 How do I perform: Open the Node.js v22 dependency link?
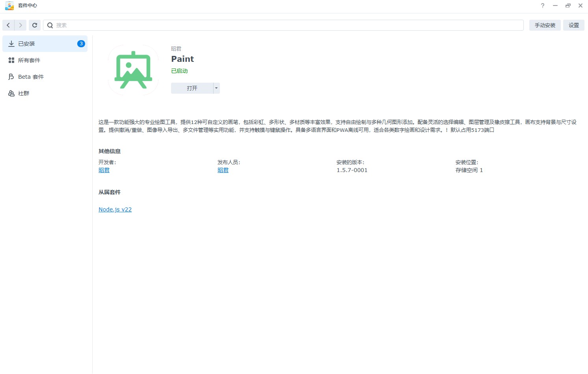click(115, 209)
